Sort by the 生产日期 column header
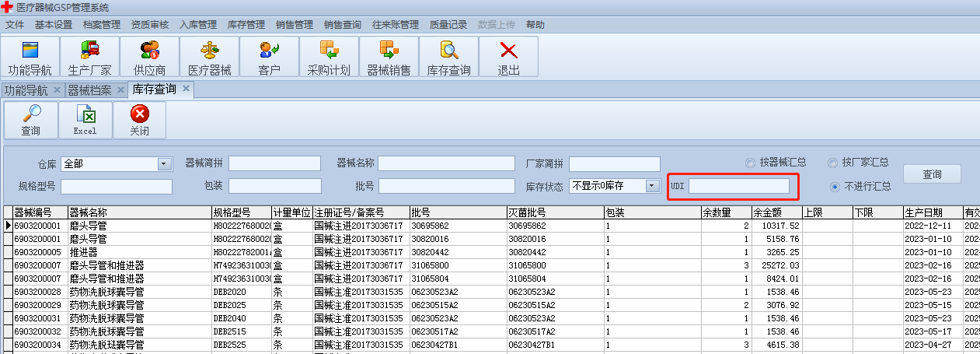980x354 pixels. (931, 212)
